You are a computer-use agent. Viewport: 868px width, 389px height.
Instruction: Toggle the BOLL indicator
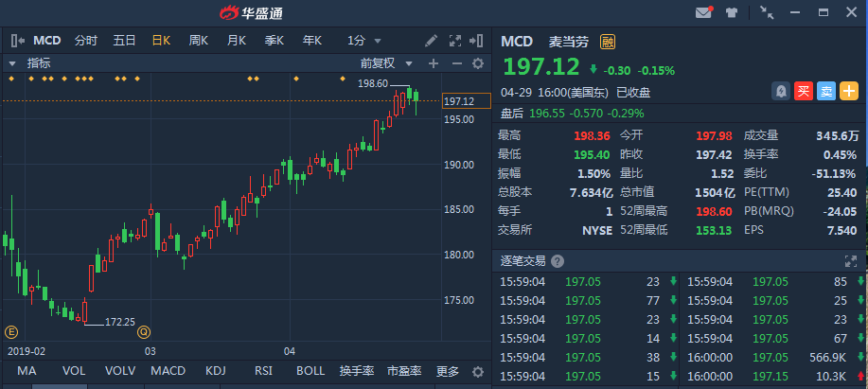(310, 371)
